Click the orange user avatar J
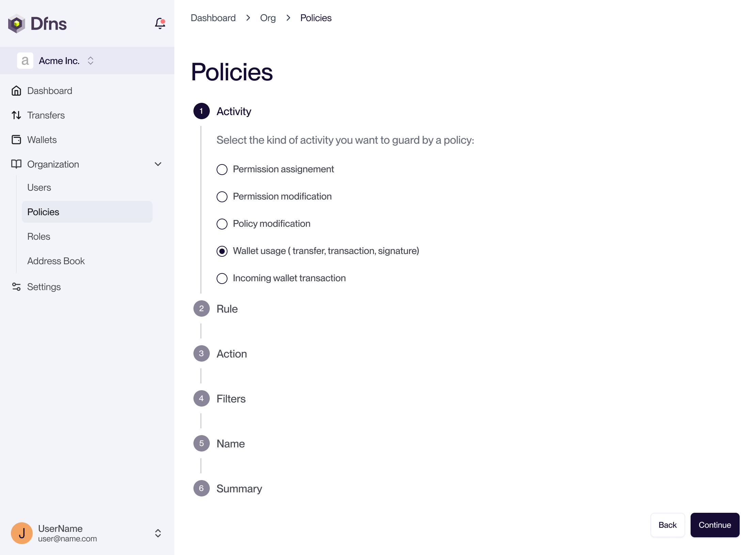 pyautogui.click(x=22, y=533)
